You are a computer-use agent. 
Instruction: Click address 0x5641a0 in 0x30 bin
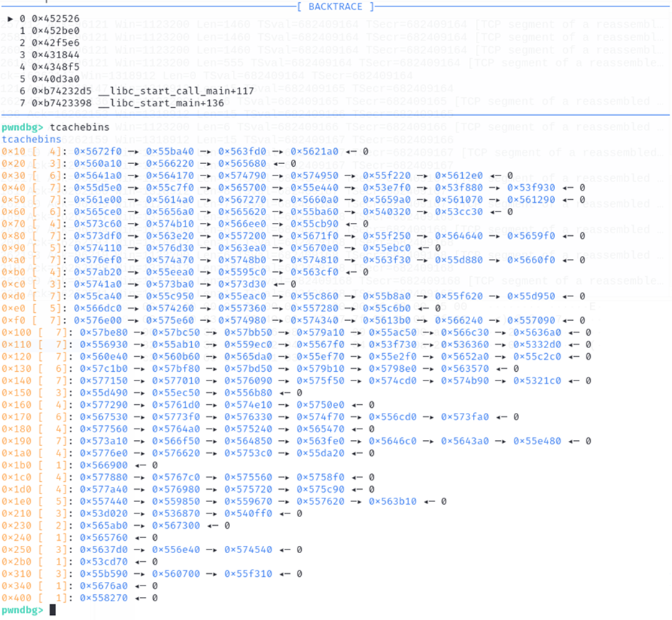pos(98,175)
